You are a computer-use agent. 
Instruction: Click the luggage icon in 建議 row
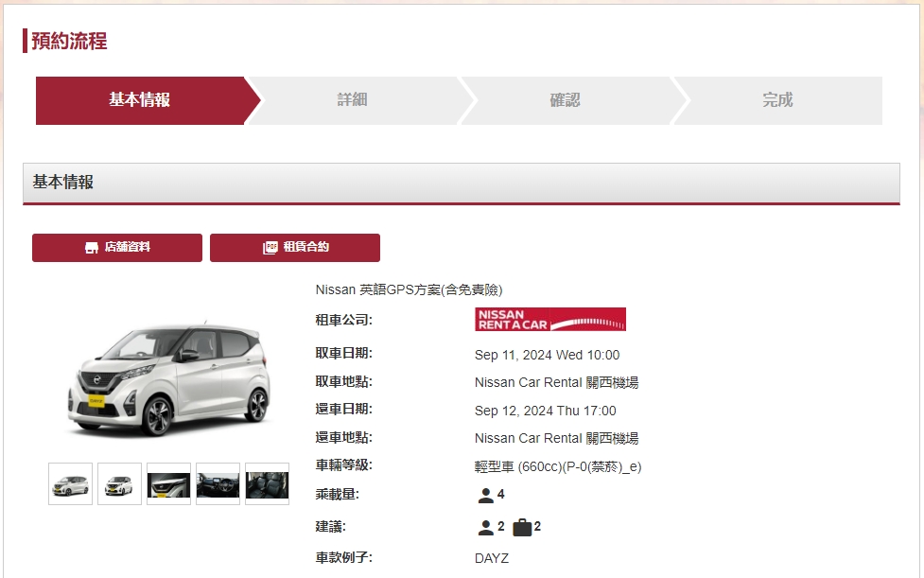[522, 527]
